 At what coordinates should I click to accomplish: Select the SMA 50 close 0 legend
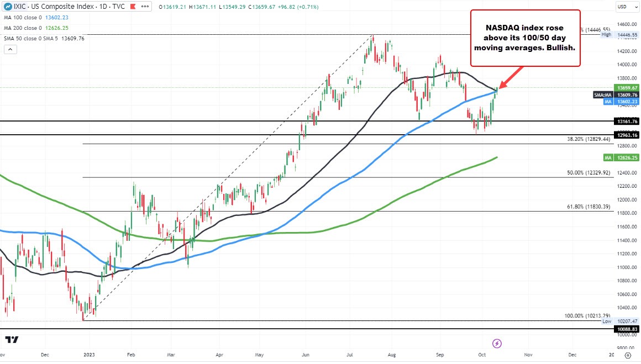[31, 39]
